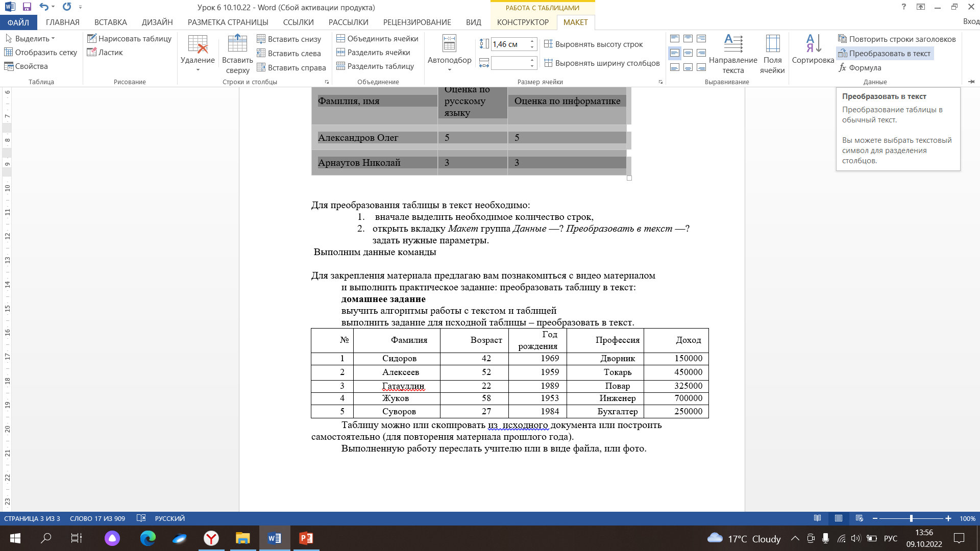Repeat header rows (Повторить строки заголовков)
The image size is (980, 551).
(897, 39)
